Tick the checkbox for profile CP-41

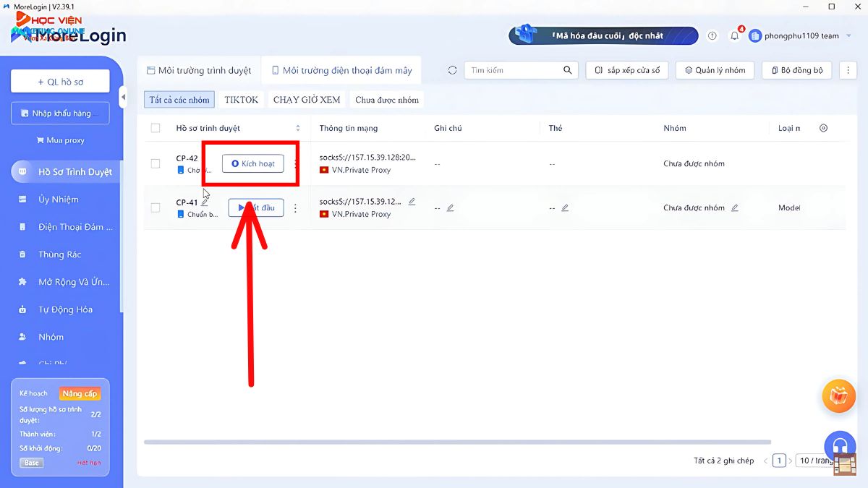click(x=156, y=207)
